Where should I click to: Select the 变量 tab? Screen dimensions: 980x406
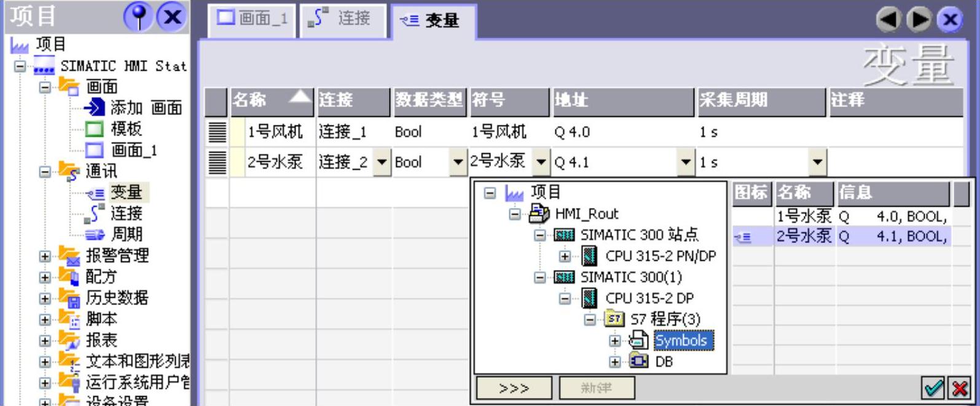click(433, 20)
